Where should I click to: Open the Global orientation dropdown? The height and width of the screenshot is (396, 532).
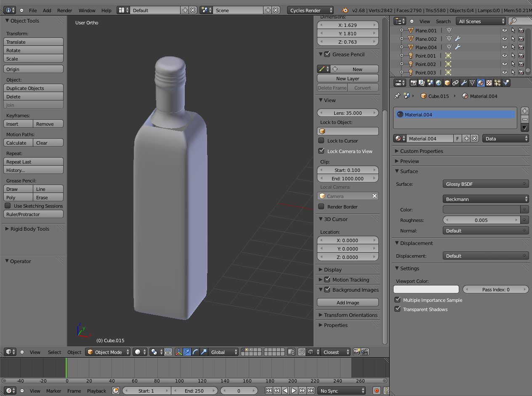point(224,352)
